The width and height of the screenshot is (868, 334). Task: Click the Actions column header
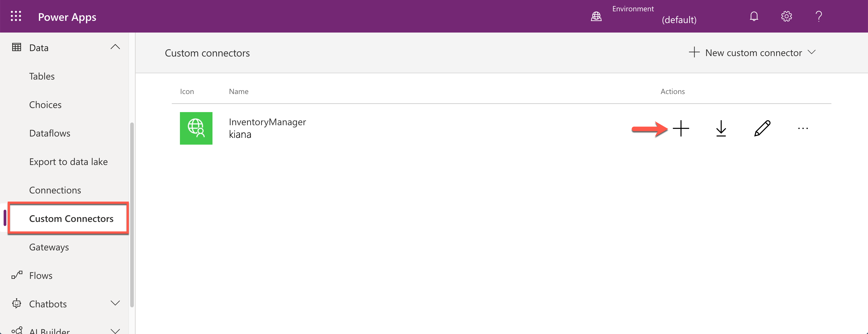(x=672, y=91)
